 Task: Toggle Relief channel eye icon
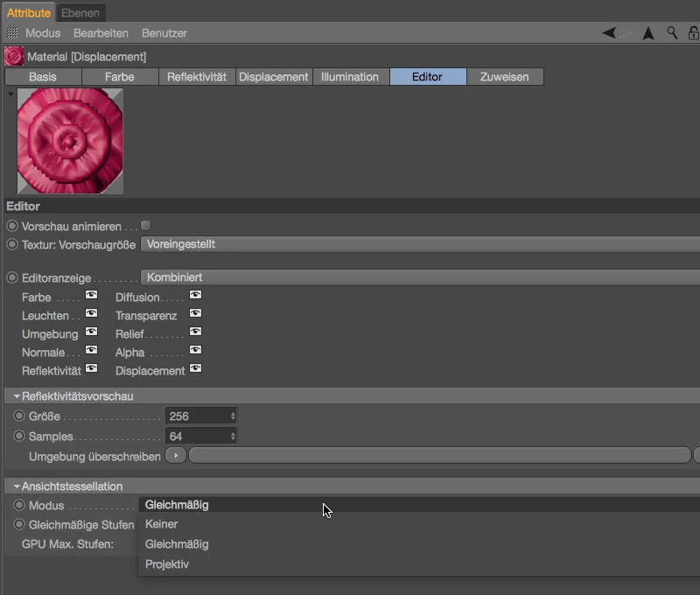[x=195, y=332]
